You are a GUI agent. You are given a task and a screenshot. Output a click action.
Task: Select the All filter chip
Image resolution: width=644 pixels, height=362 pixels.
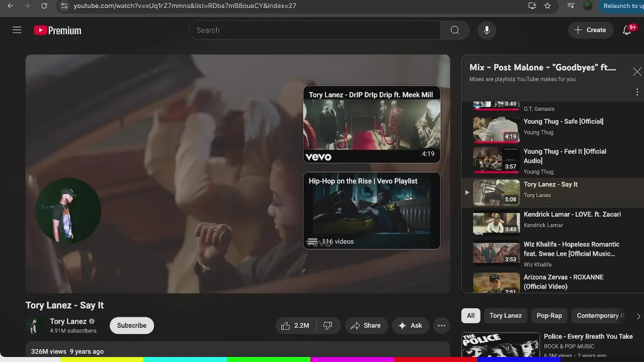tap(470, 316)
